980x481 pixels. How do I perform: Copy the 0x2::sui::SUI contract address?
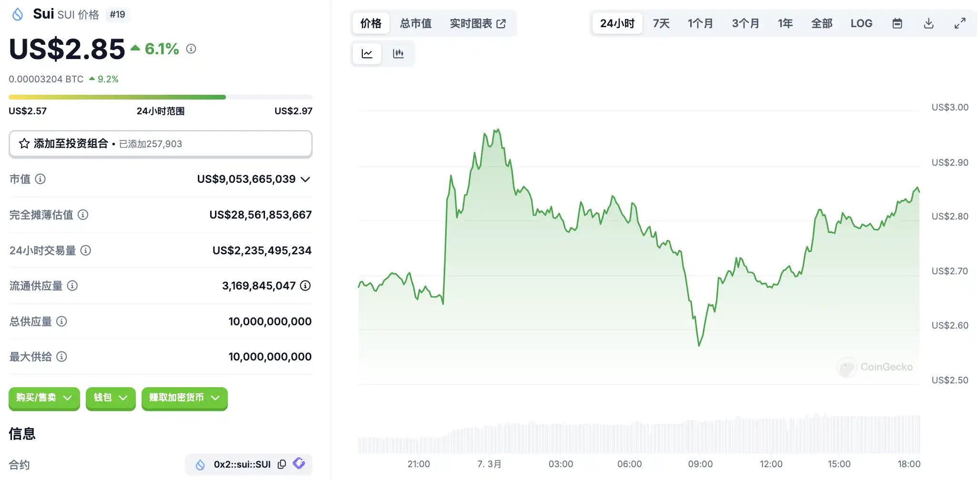[282, 464]
